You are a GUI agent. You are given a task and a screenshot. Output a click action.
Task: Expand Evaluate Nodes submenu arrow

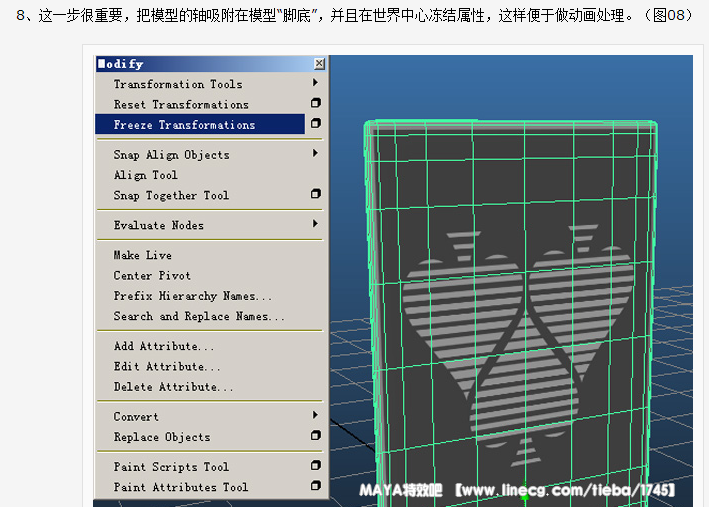316,225
